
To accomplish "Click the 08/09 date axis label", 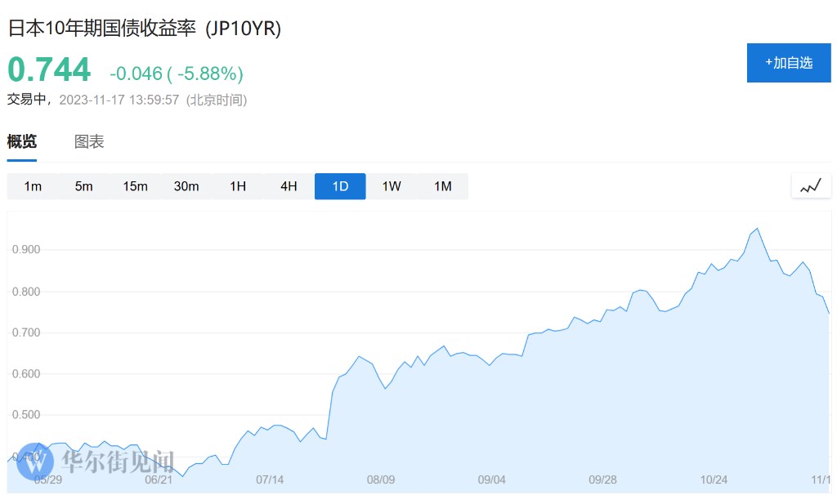I will [x=381, y=479].
